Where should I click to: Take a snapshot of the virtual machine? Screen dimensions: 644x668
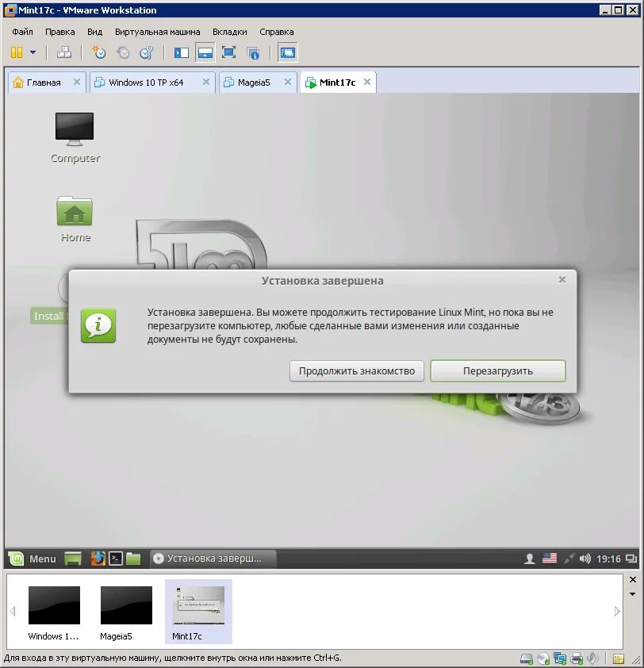click(x=99, y=52)
